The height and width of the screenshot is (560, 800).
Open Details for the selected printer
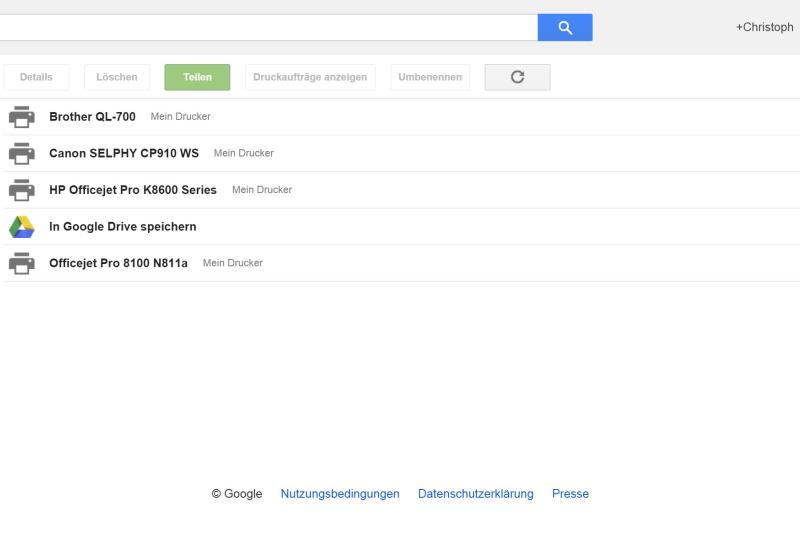pyautogui.click(x=36, y=77)
